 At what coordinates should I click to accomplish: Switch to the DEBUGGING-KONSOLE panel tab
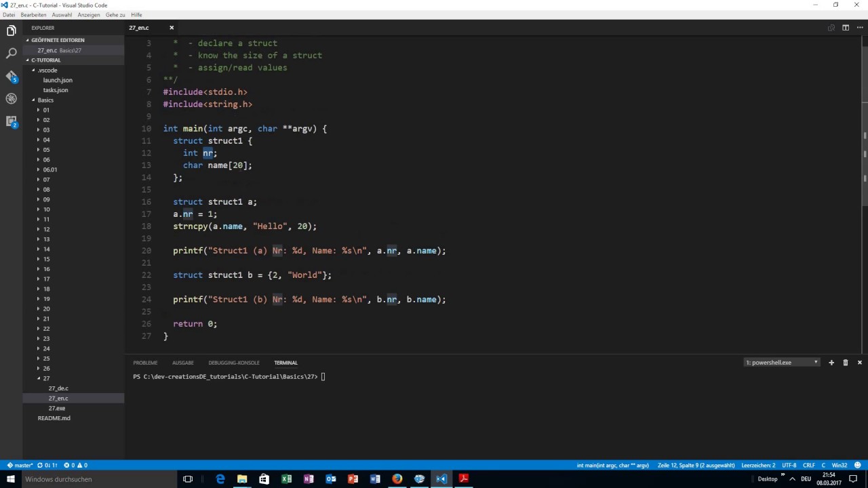234,363
